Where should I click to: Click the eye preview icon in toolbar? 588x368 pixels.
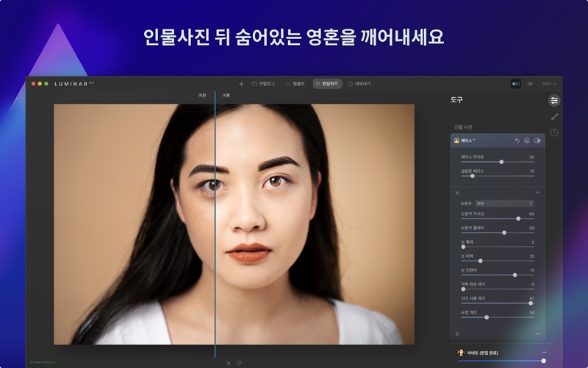[x=530, y=84]
